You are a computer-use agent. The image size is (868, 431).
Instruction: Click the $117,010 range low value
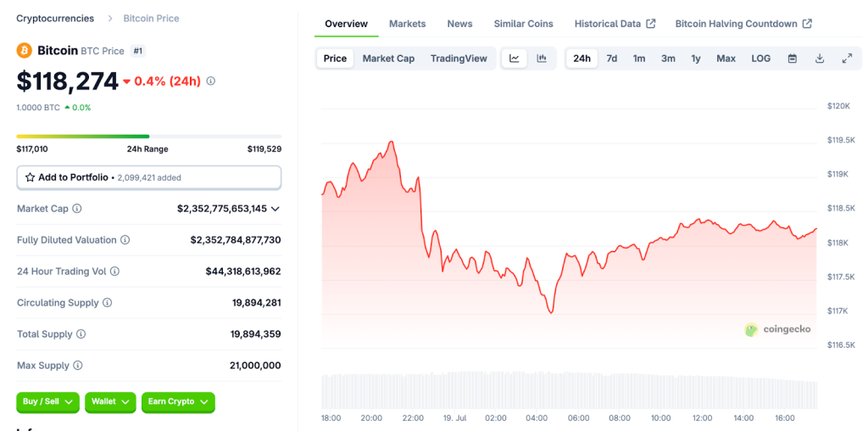point(32,149)
